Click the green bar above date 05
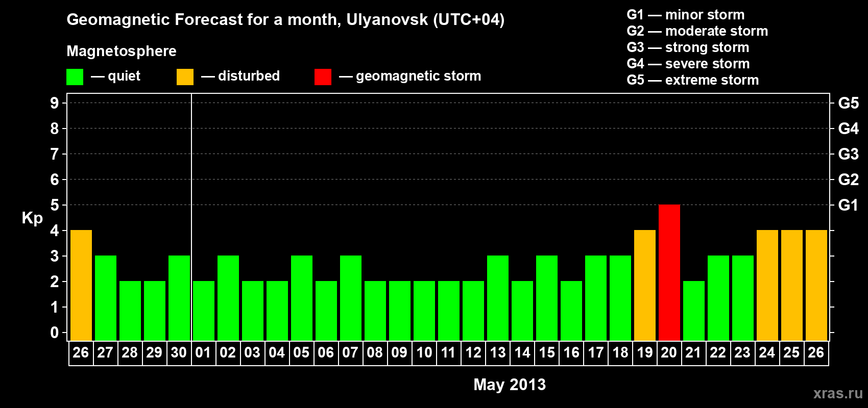The width and height of the screenshot is (868, 408). [x=301, y=298]
